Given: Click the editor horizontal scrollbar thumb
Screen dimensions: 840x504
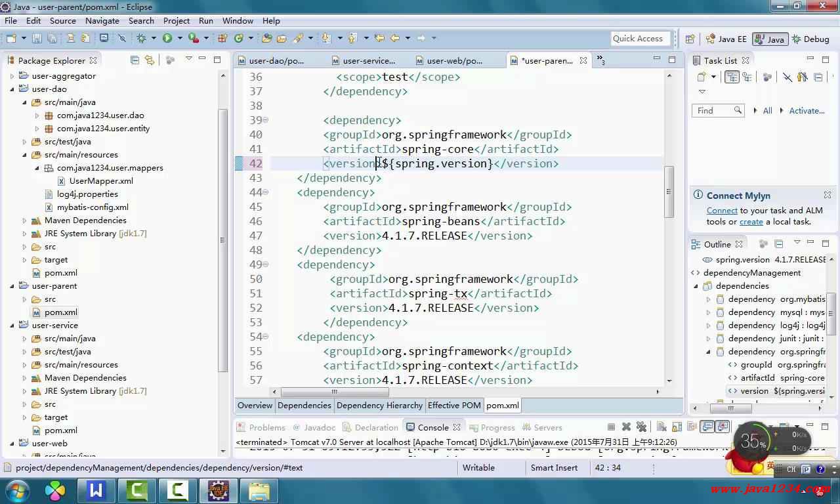Looking at the screenshot, I should (x=334, y=392).
